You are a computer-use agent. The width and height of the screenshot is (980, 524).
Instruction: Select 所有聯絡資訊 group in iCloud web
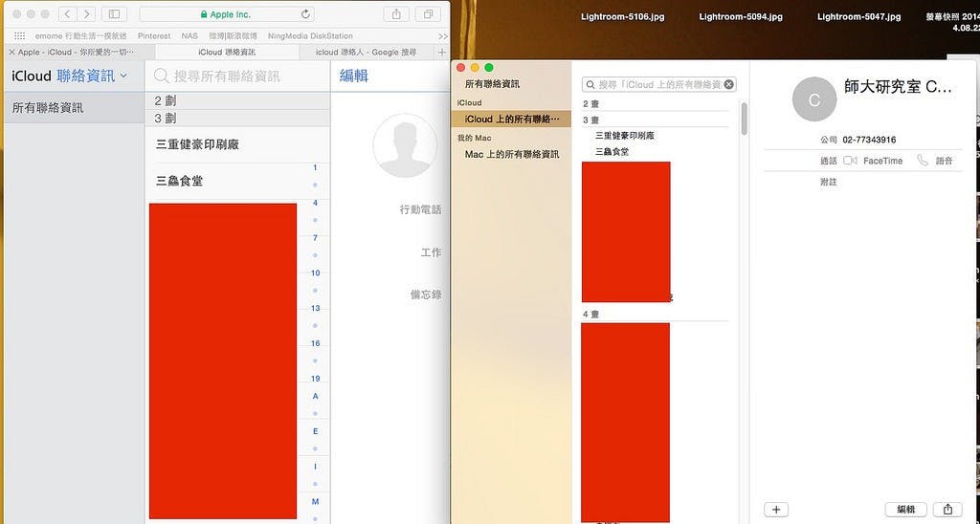coord(74,107)
